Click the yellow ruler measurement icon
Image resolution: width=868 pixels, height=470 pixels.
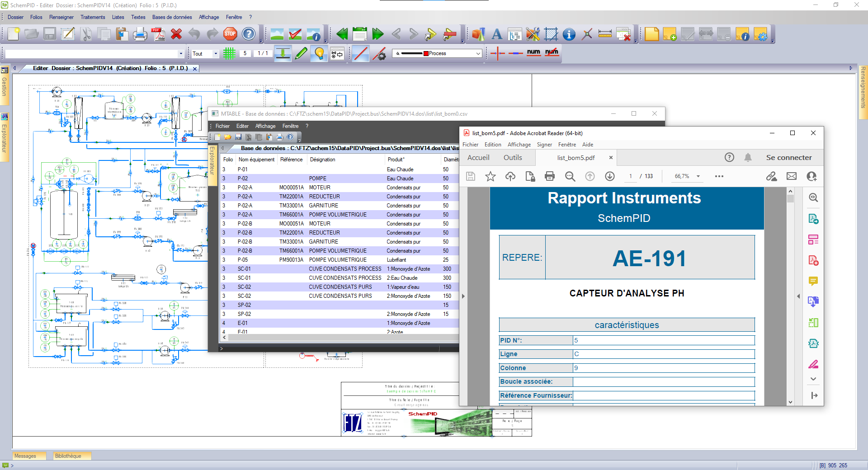click(x=605, y=34)
